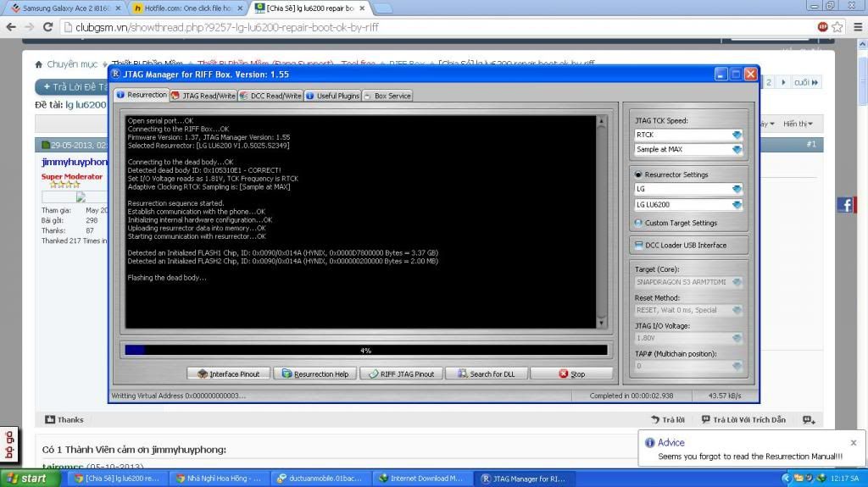Select Custom Target Settings radio button
This screenshot has height=487, width=868.
(638, 223)
